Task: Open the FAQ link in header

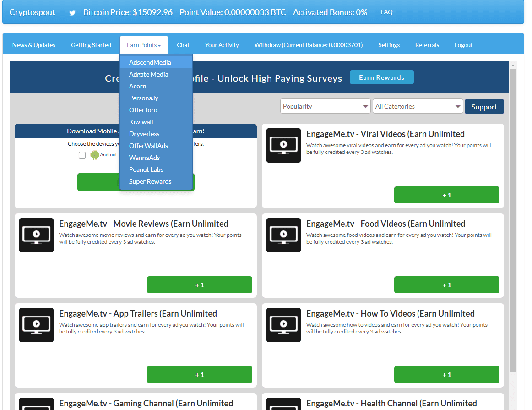Action: (386, 12)
